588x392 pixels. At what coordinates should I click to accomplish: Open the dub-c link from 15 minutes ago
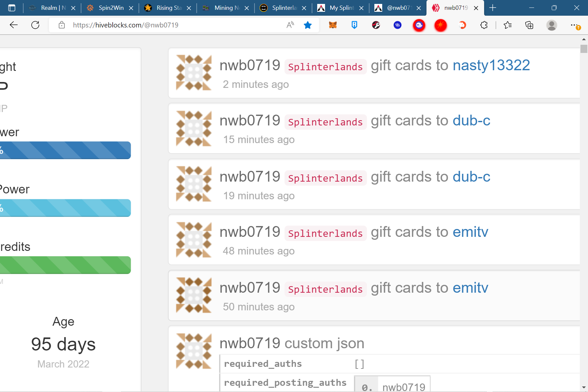[x=471, y=121]
